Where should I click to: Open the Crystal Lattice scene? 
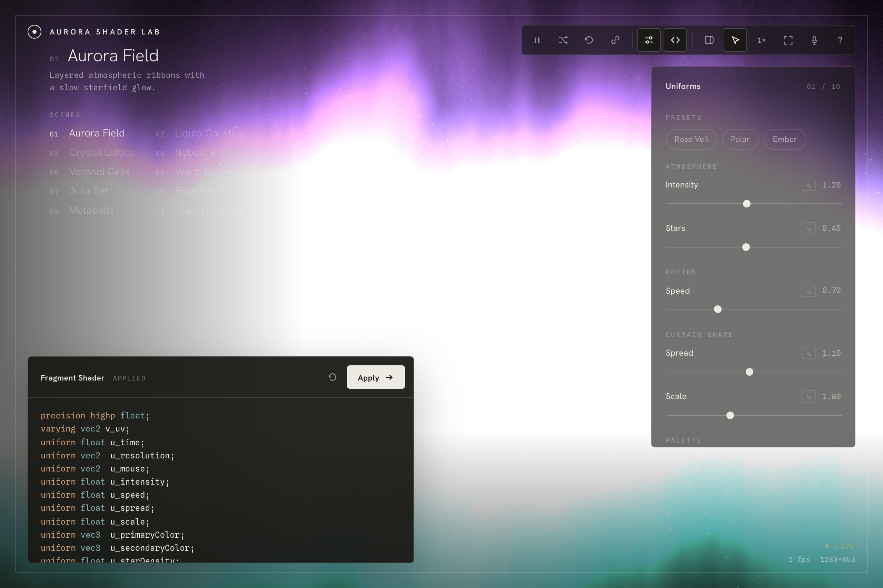92,153
